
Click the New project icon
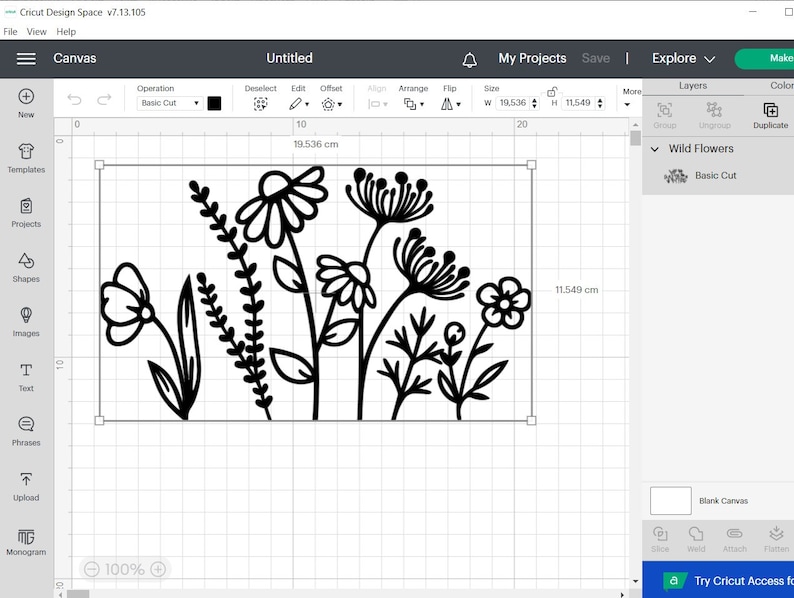point(26,96)
